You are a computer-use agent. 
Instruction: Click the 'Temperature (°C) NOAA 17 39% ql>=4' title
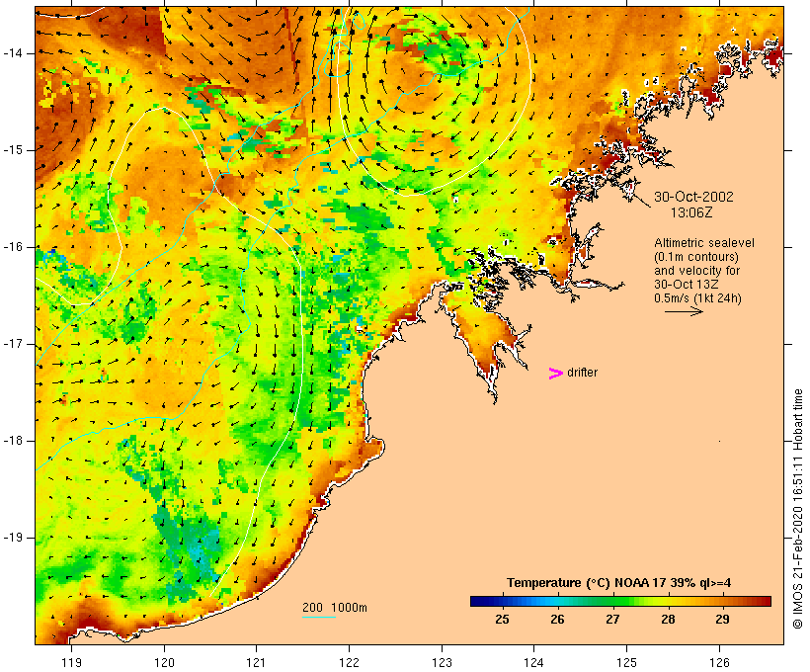pos(619,583)
